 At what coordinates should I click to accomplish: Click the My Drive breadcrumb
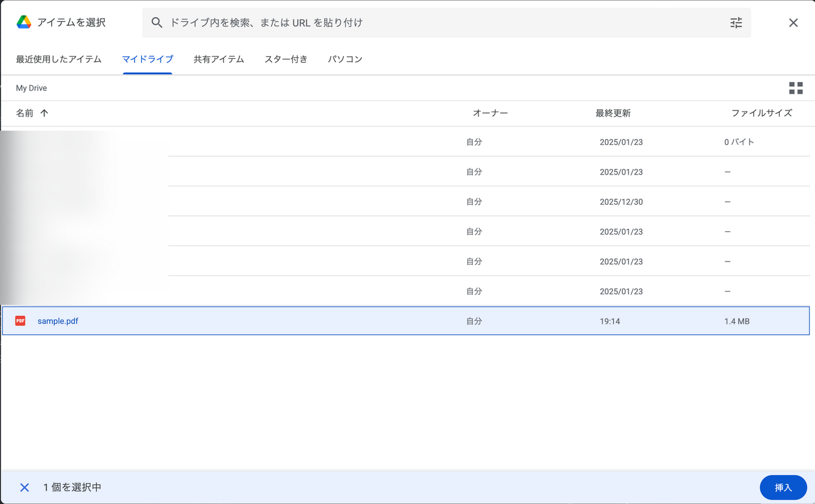(31, 88)
